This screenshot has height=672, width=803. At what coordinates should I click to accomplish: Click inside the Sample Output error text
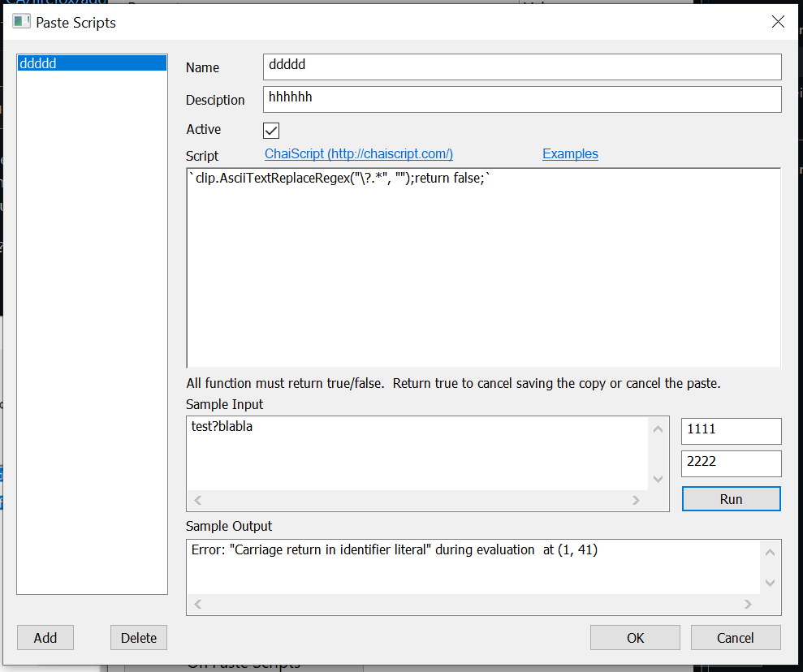[395, 549]
